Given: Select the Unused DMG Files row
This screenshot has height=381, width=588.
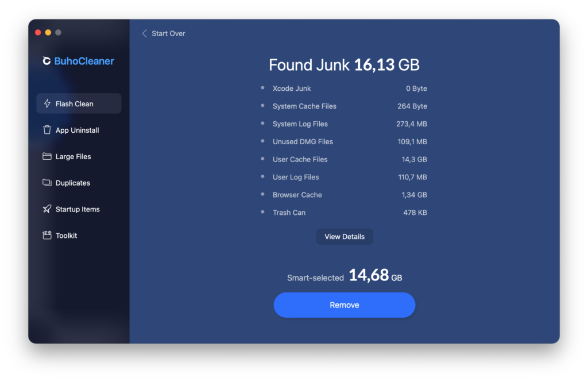Looking at the screenshot, I should tap(345, 141).
